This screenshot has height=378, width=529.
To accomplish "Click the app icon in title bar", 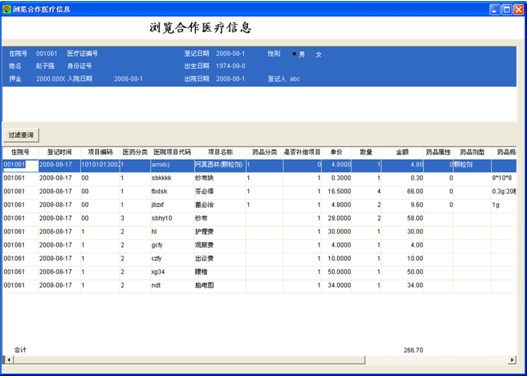I will click(x=6, y=9).
